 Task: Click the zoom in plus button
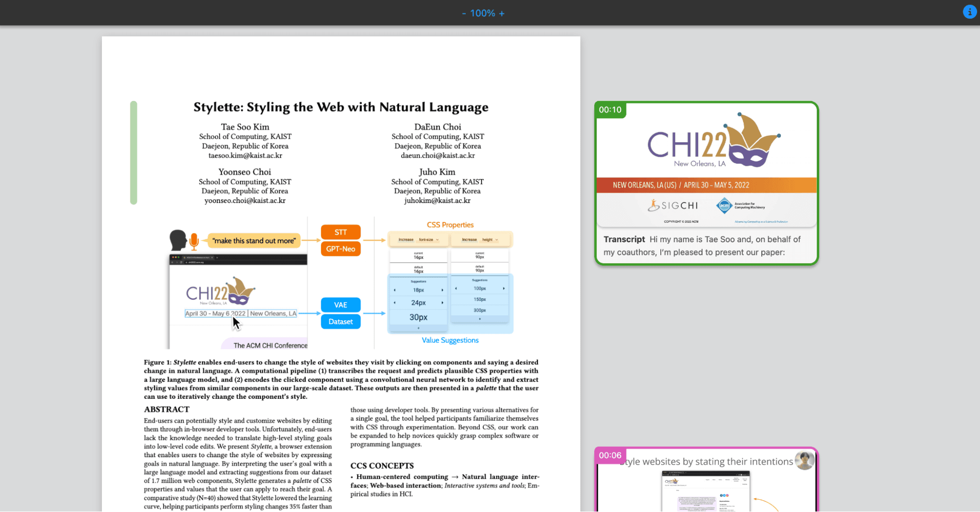tap(502, 14)
